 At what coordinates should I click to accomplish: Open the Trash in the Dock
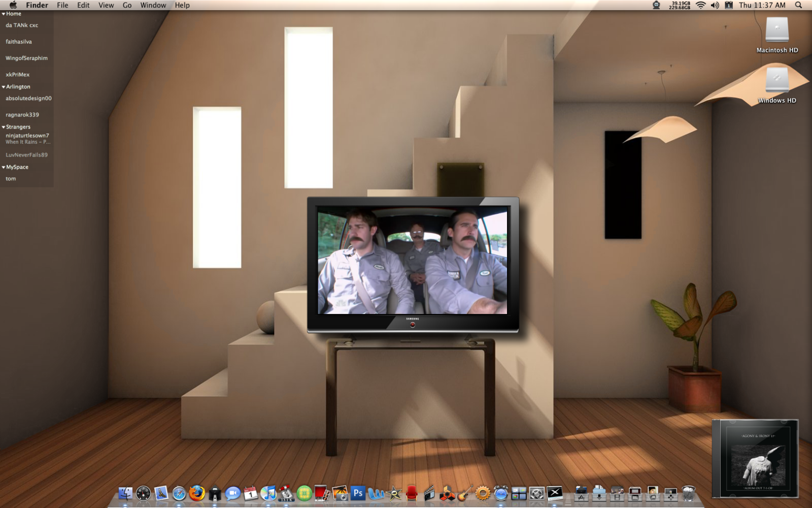point(688,493)
